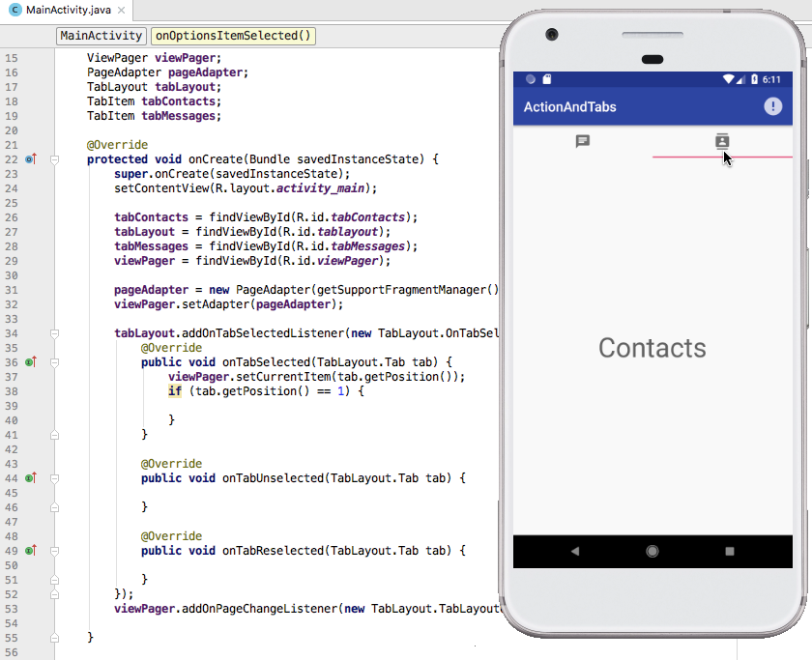Image resolution: width=812 pixels, height=660 pixels.
Task: Click 'activity_main' on line 24
Action: coord(320,187)
